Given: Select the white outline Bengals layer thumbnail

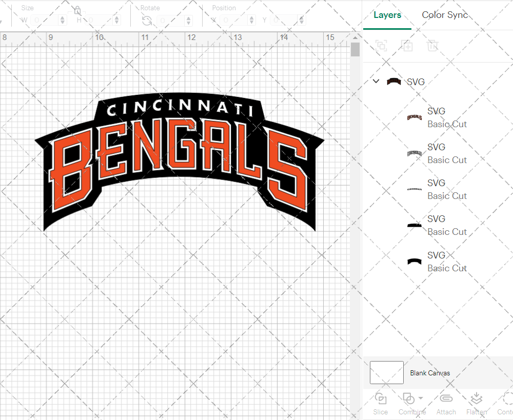Looking at the screenshot, I should pos(415,153).
